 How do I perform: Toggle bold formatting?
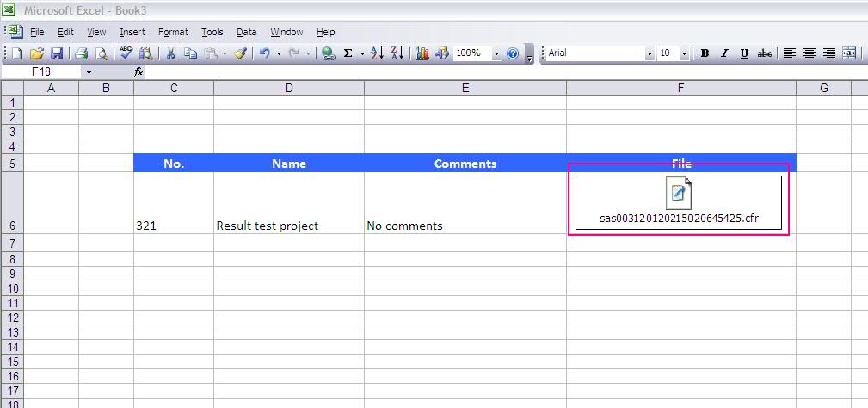click(705, 53)
